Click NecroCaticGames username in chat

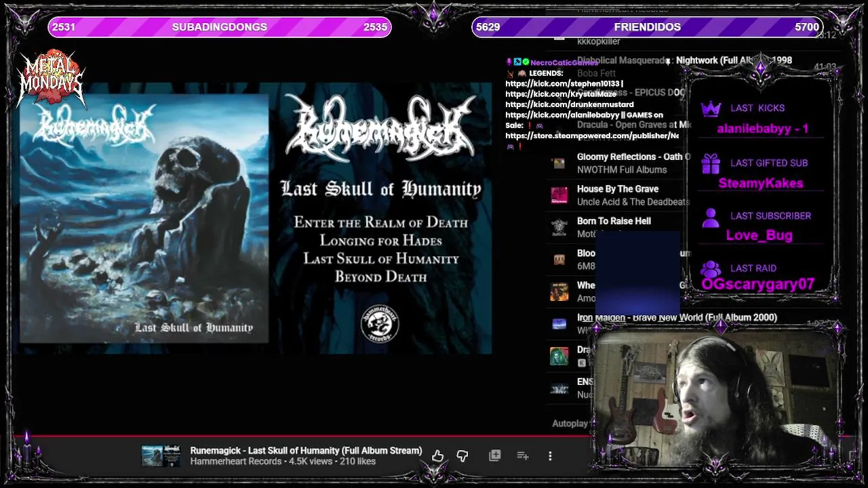point(564,62)
